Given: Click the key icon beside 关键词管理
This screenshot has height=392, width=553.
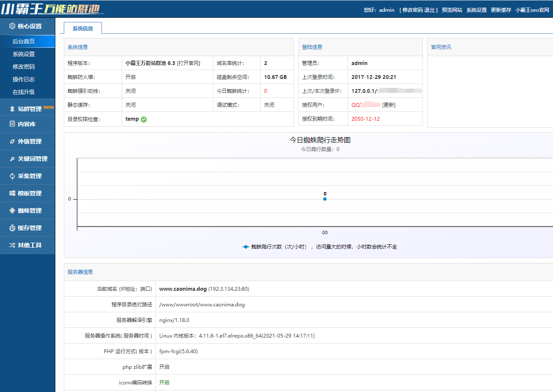Looking at the screenshot, I should click(12, 159).
